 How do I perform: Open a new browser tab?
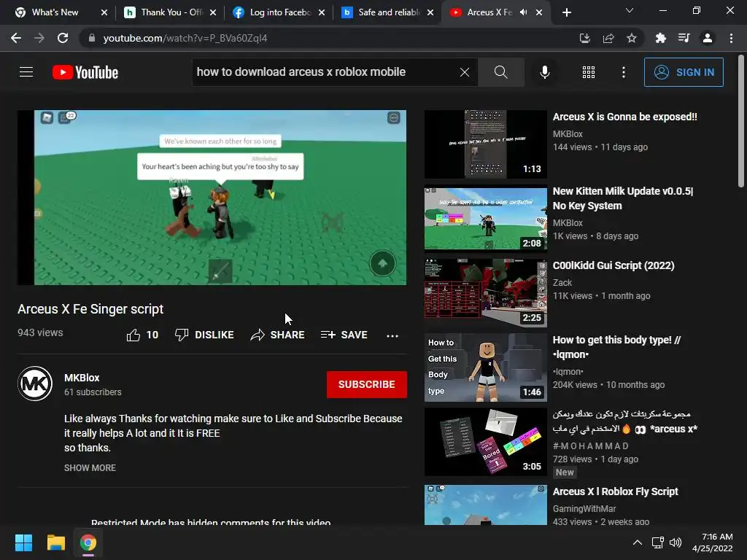tap(566, 12)
